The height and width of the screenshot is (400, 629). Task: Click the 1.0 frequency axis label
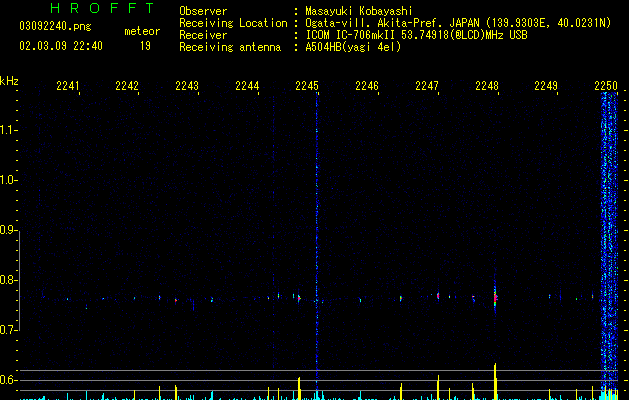pos(8,180)
